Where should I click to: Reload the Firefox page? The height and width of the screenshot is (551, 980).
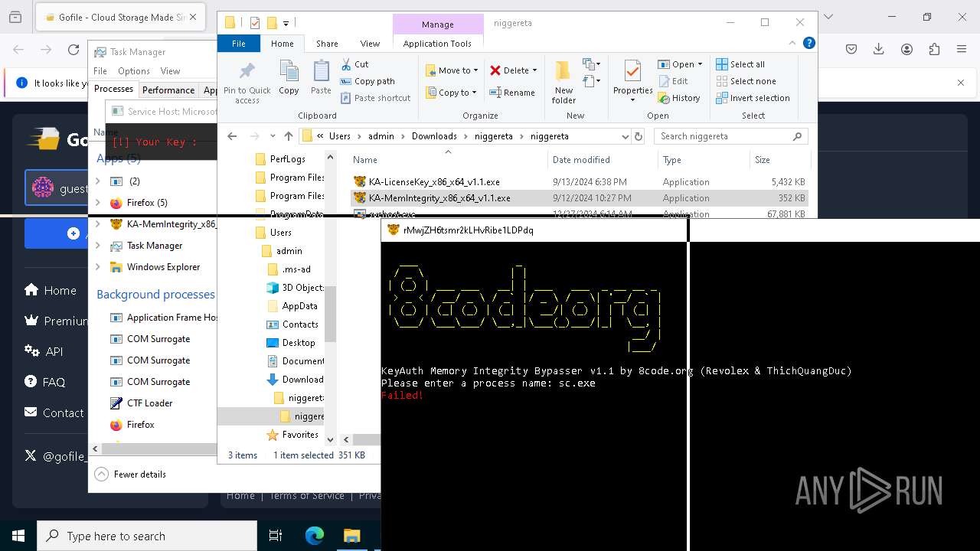coord(73,50)
